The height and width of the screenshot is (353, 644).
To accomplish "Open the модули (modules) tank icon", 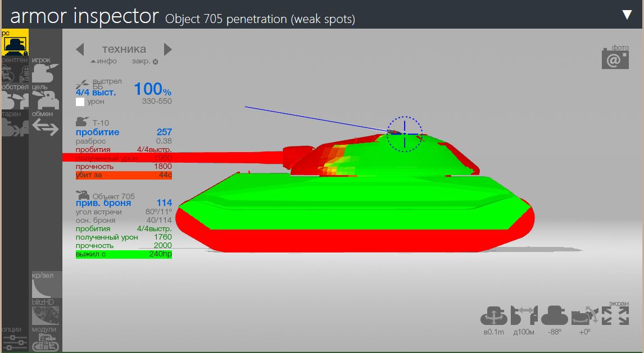I will (x=45, y=339).
